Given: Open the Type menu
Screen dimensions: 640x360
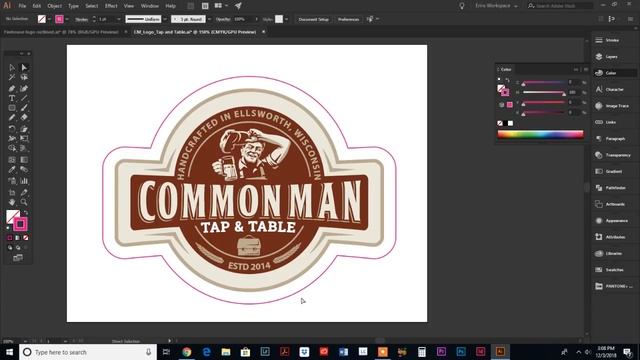Looking at the screenshot, I should (73, 6).
